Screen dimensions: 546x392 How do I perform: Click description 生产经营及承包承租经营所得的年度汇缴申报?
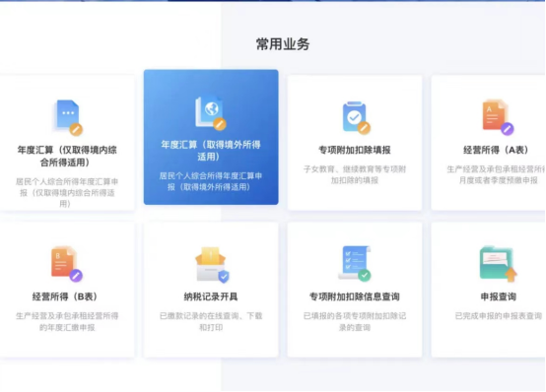click(x=67, y=321)
